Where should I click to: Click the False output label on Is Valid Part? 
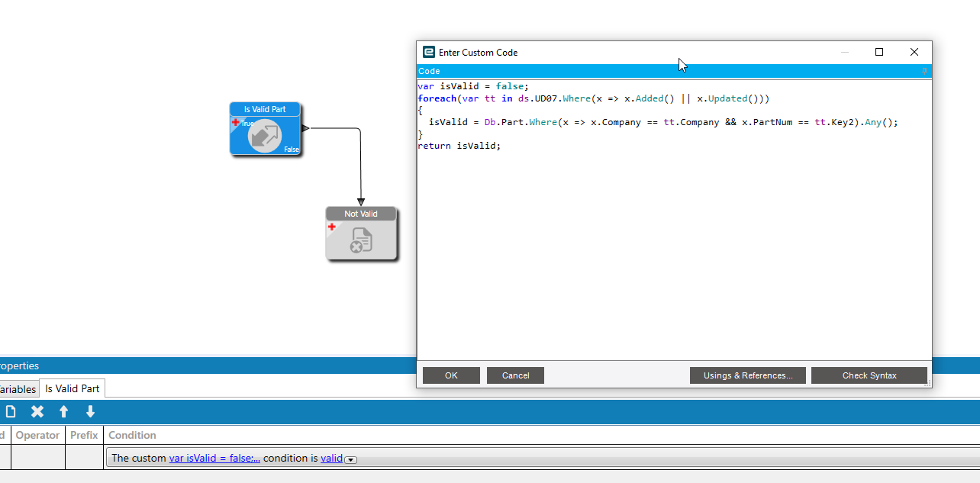pyautogui.click(x=292, y=150)
